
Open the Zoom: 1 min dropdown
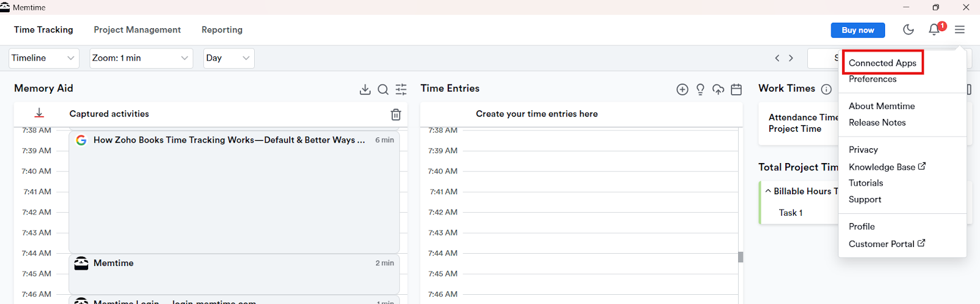point(141,58)
